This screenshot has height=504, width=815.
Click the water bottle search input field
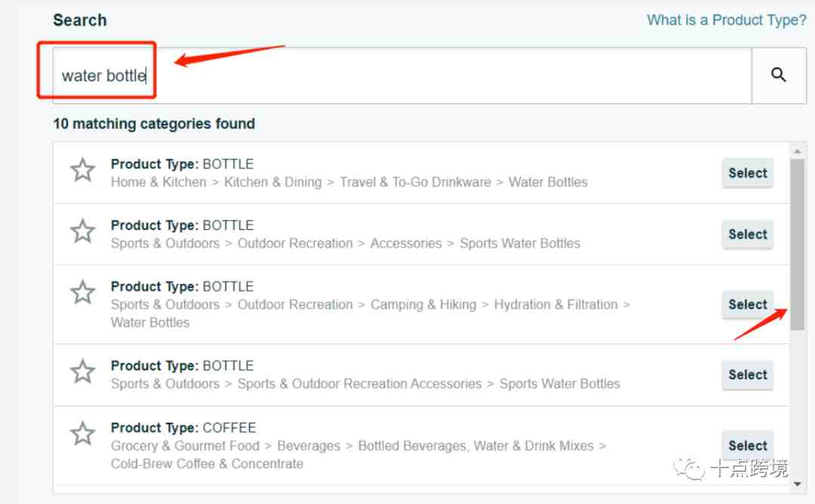(x=400, y=75)
